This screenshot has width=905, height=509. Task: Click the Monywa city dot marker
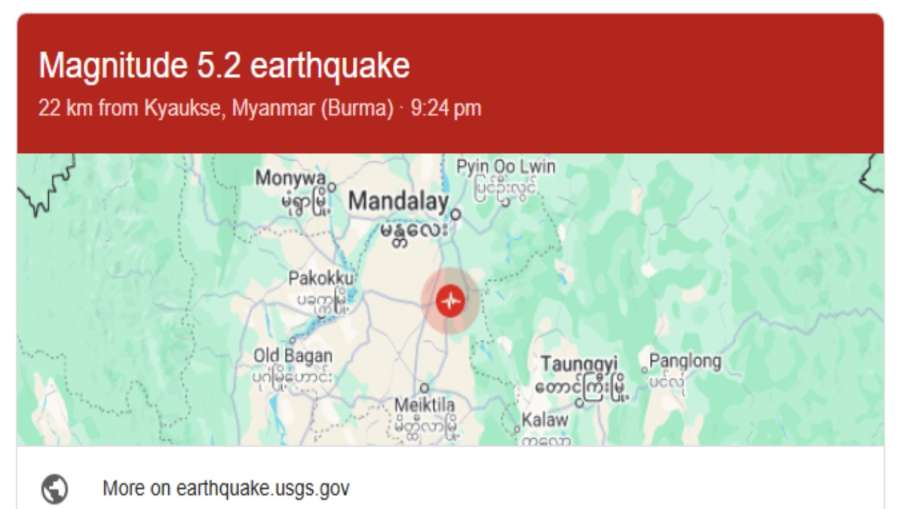(331, 186)
